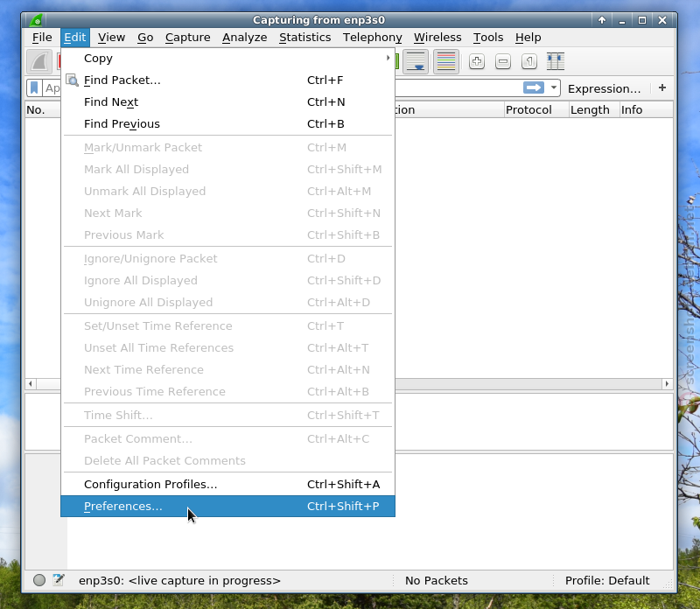Viewport: 700px width, 609px height.
Task: Click Time Shift... menu entry
Action: click(x=227, y=416)
